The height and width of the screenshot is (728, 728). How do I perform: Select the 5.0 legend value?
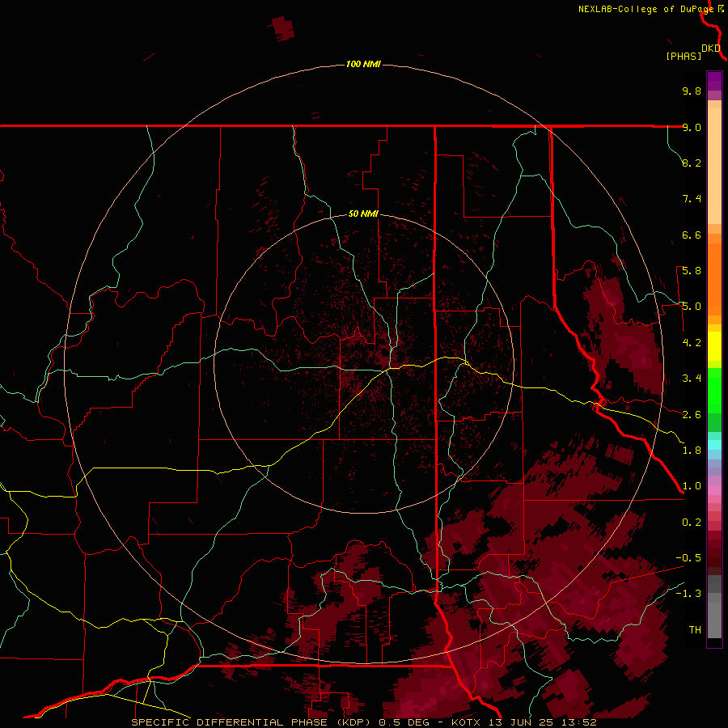[x=692, y=307]
